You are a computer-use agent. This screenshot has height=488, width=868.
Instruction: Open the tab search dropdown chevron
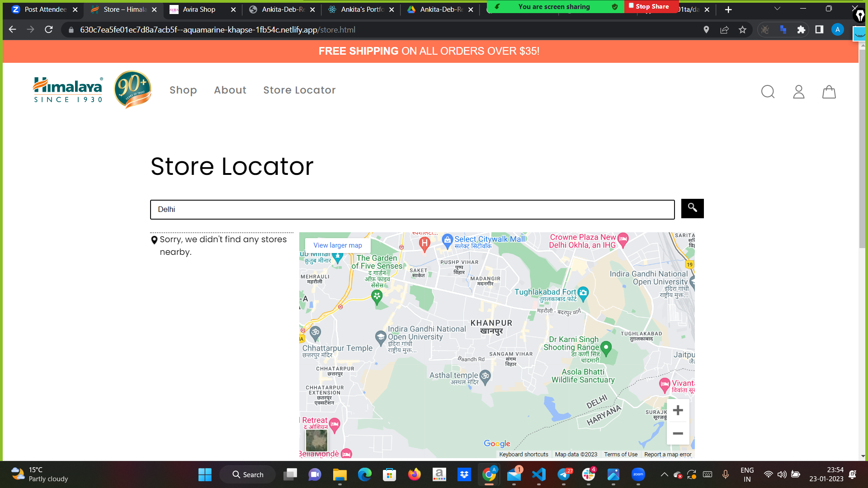[x=777, y=9]
